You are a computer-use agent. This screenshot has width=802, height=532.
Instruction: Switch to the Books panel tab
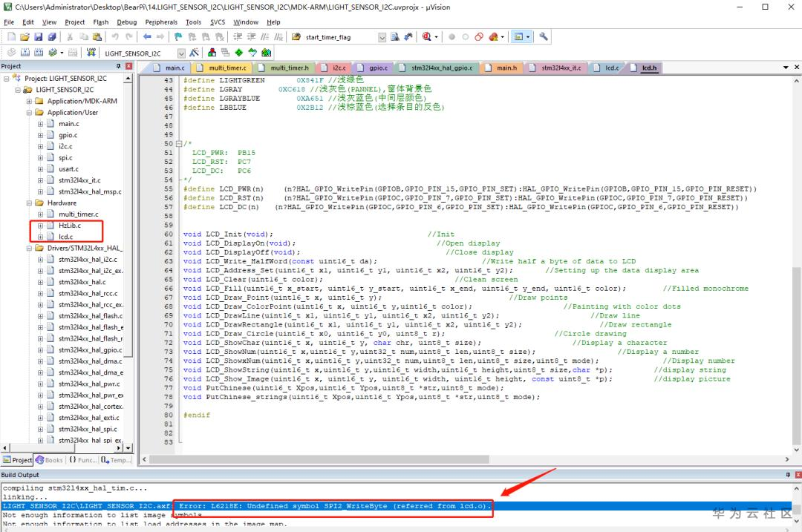point(50,460)
